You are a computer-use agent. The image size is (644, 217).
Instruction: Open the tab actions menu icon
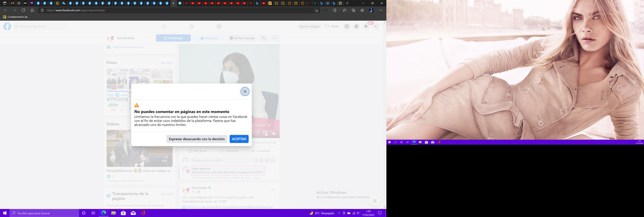pyautogui.click(x=6, y=3)
